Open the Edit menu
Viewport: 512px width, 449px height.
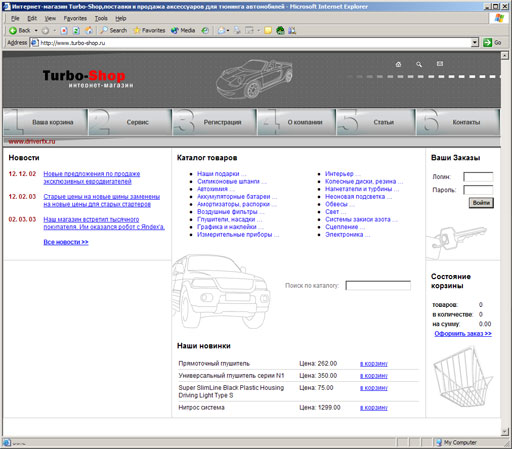(x=32, y=18)
